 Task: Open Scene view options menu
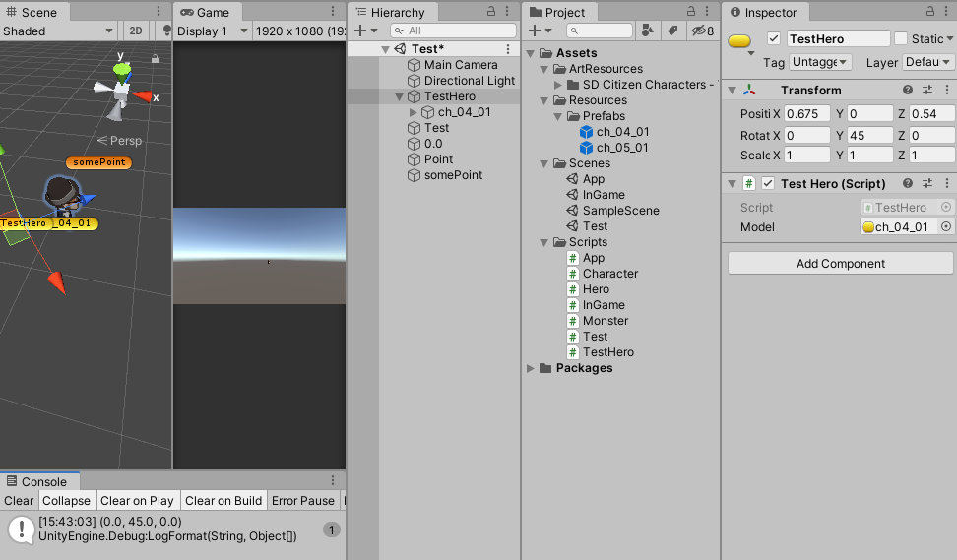[x=159, y=11]
